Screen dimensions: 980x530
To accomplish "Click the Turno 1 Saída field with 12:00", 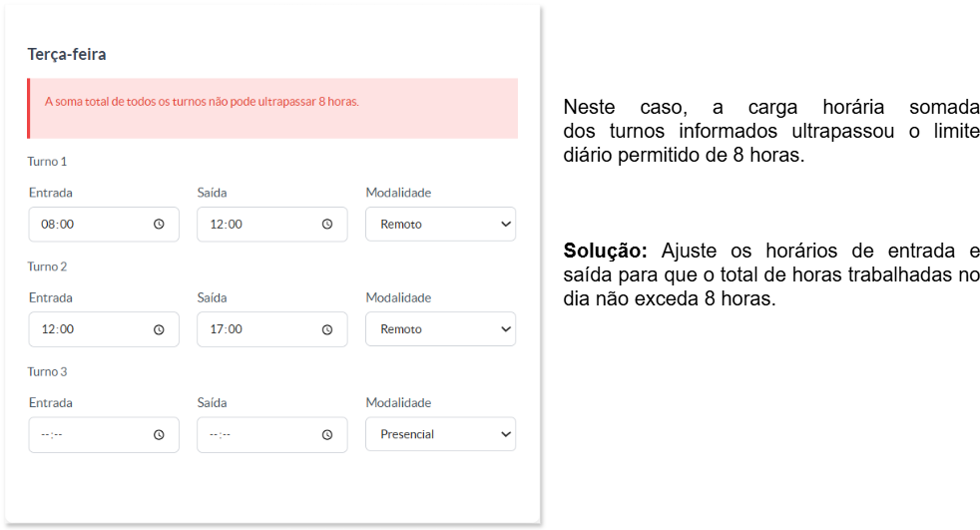I will 271,224.
